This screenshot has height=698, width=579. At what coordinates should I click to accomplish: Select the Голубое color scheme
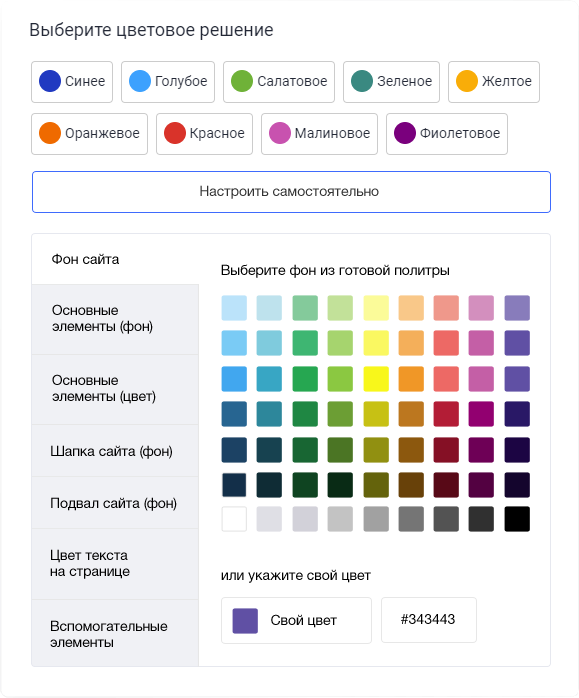point(168,82)
